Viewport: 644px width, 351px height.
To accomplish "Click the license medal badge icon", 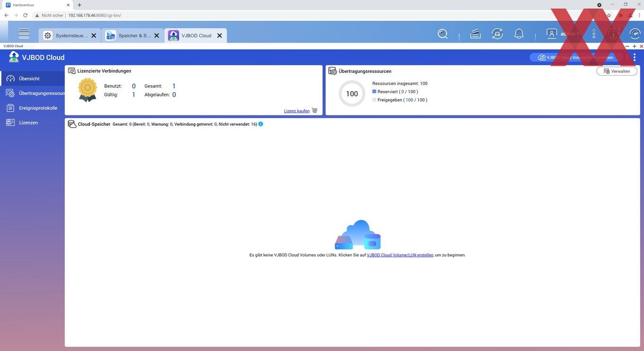I will [x=88, y=90].
